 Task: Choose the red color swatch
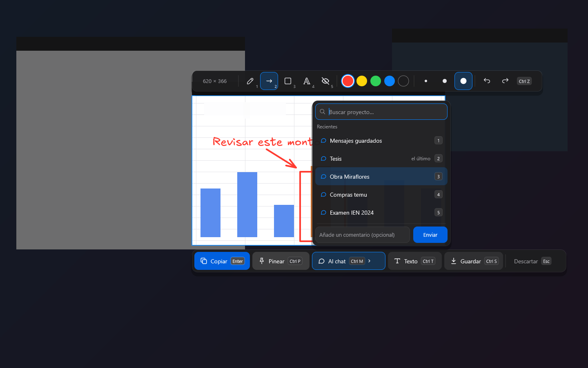(348, 81)
